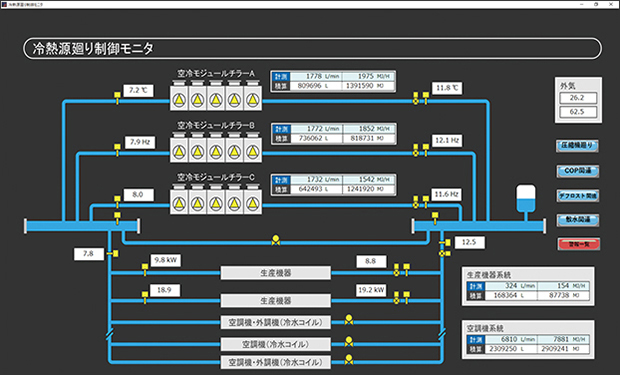Viewport: 620px width, 375px height.
Task: Open the red 警報一覧 alarm list
Action: click(578, 244)
